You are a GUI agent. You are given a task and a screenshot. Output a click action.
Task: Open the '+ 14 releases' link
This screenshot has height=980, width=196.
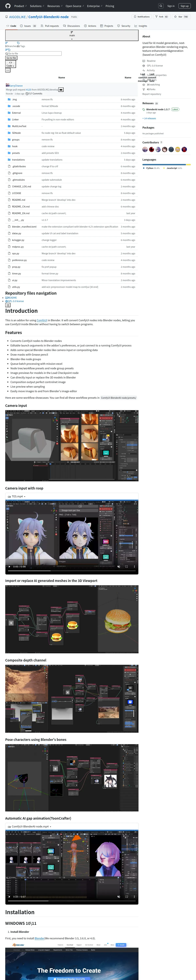click(x=149, y=118)
